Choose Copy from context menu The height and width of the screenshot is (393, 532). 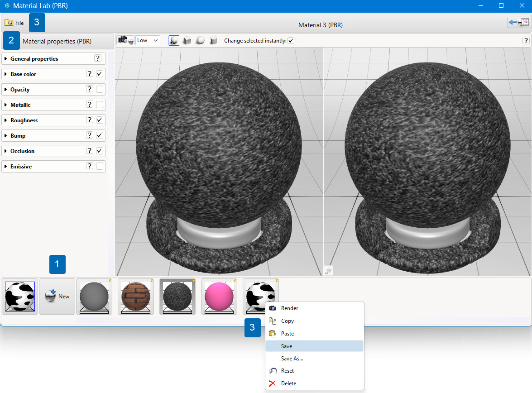[x=315, y=321]
